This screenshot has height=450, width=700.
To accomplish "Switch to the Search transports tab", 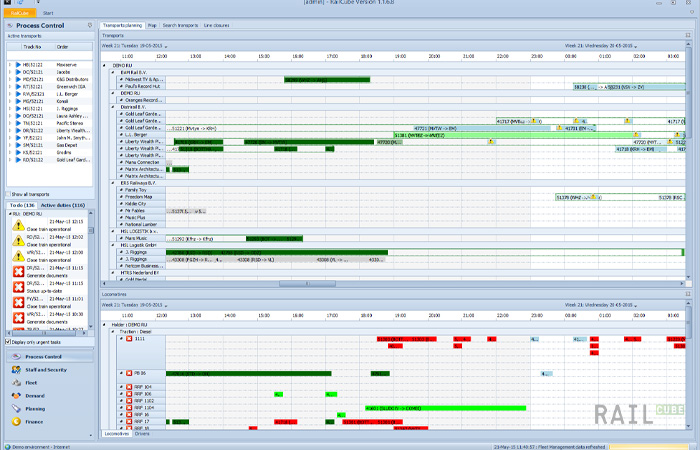I will (180, 25).
